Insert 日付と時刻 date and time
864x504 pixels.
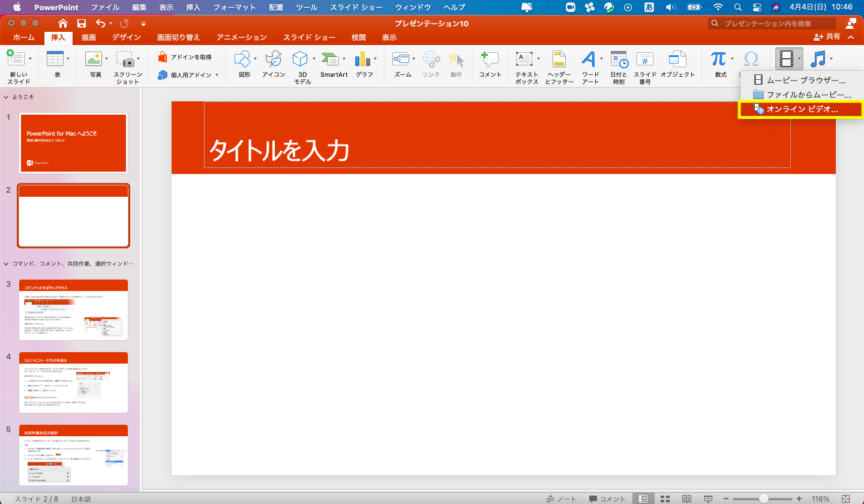(x=619, y=59)
